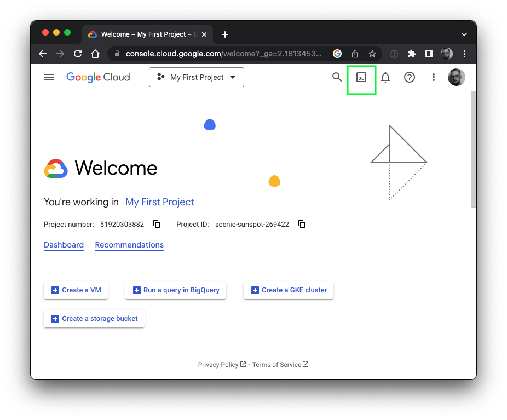Switch to the Recommendations tab
The height and width of the screenshot is (420, 507).
[129, 245]
